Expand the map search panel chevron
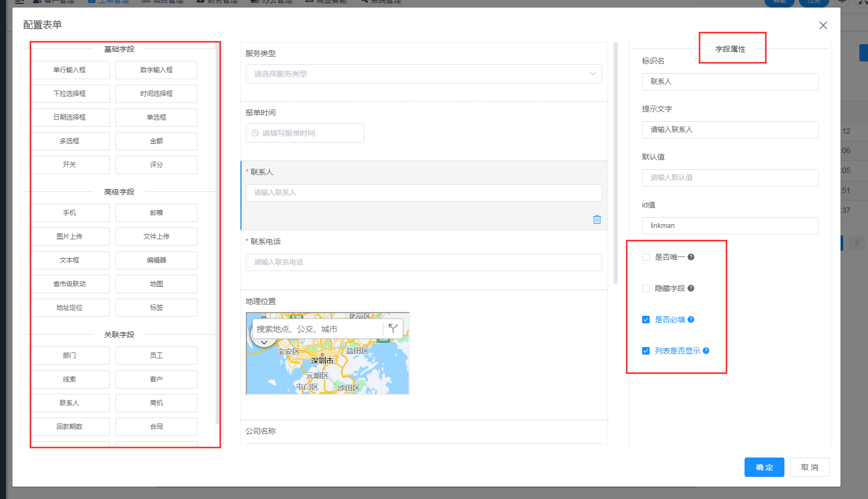 pyautogui.click(x=264, y=342)
